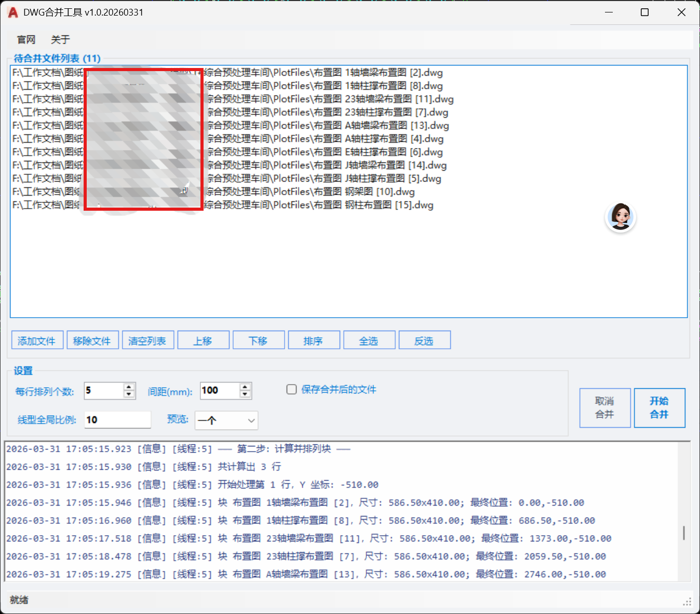This screenshot has width=700, height=614.
Task: Enable 保存合并后的文件 checkbox
Action: (x=292, y=389)
